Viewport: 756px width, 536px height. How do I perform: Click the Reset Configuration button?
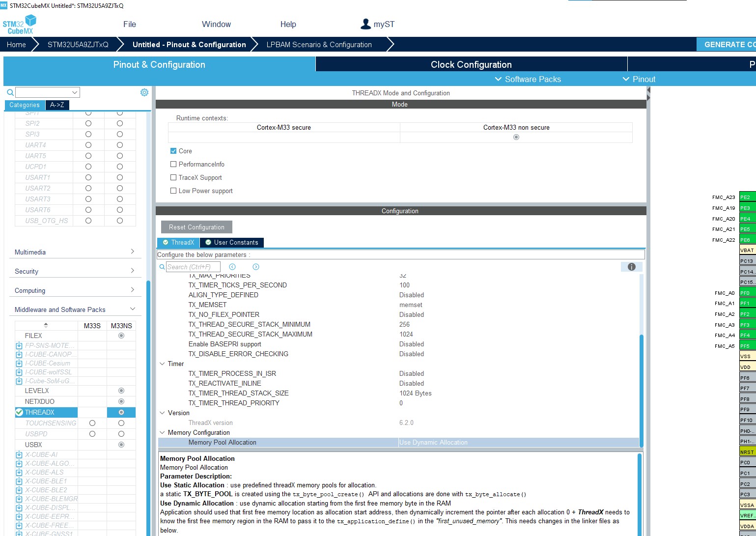click(x=196, y=227)
